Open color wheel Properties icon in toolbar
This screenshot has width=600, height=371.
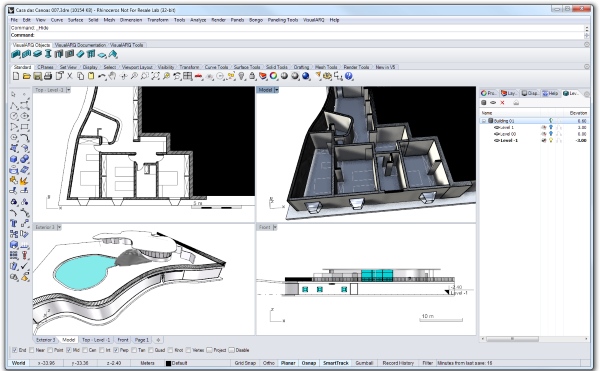[273, 76]
